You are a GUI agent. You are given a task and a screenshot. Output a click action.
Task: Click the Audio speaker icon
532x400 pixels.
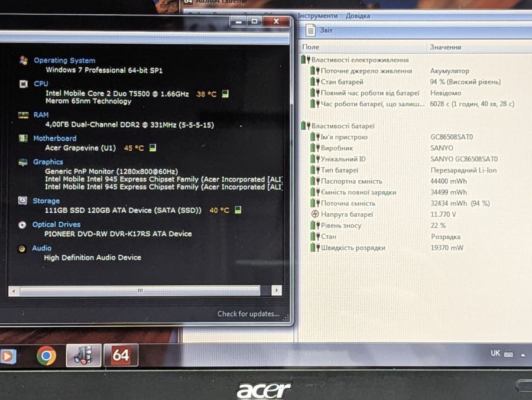click(x=22, y=249)
